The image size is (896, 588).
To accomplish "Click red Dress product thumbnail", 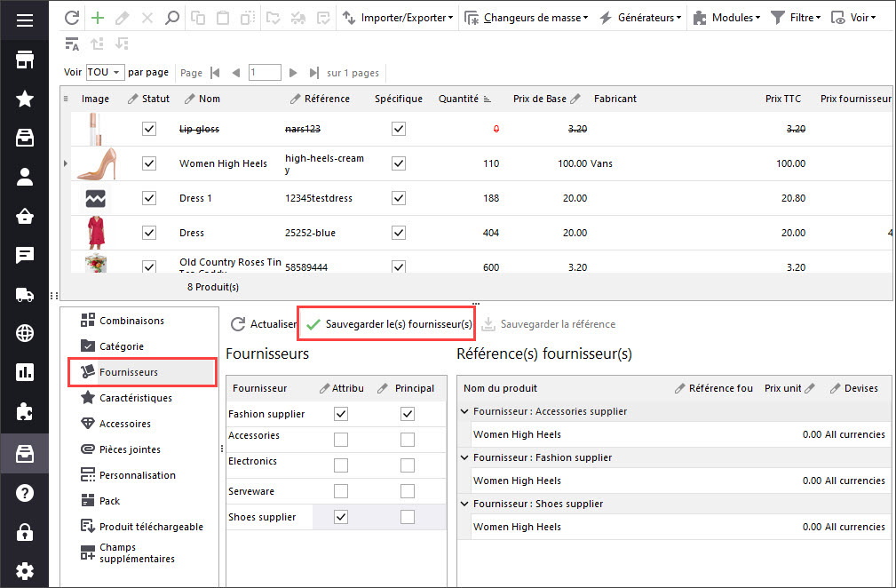I will click(x=95, y=233).
